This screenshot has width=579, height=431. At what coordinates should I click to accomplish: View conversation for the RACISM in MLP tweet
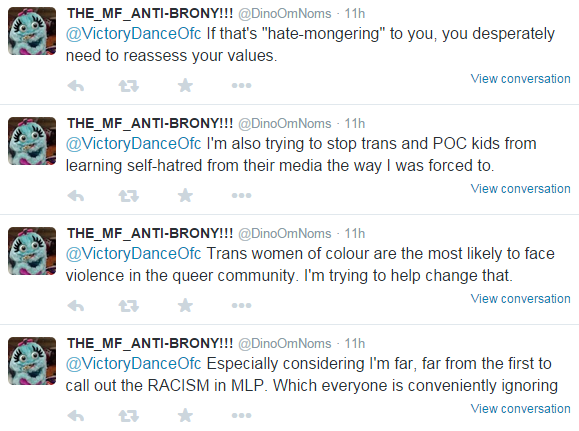point(520,409)
